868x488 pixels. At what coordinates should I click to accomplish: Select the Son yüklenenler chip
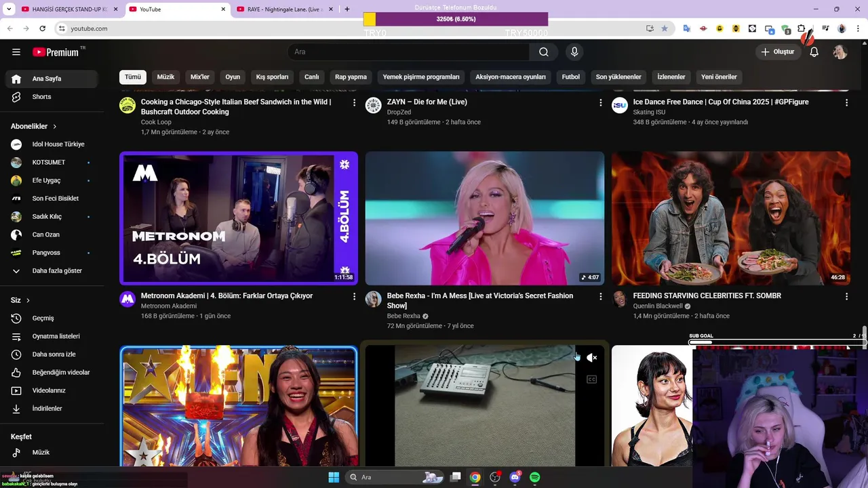[x=618, y=77]
